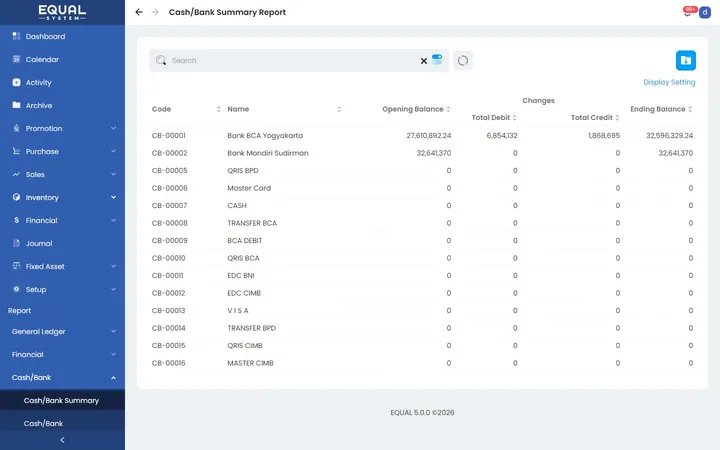Click the refresh report button
The height and width of the screenshot is (450, 720).
click(x=463, y=61)
